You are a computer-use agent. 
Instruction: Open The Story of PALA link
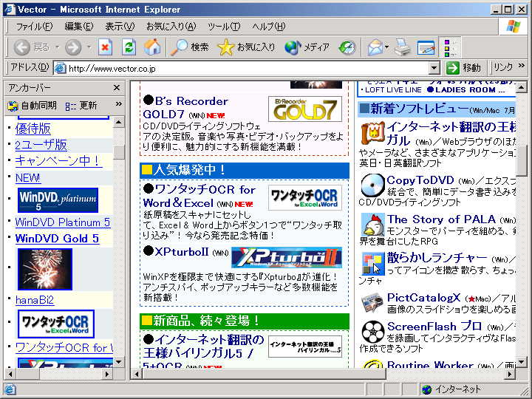click(441, 219)
